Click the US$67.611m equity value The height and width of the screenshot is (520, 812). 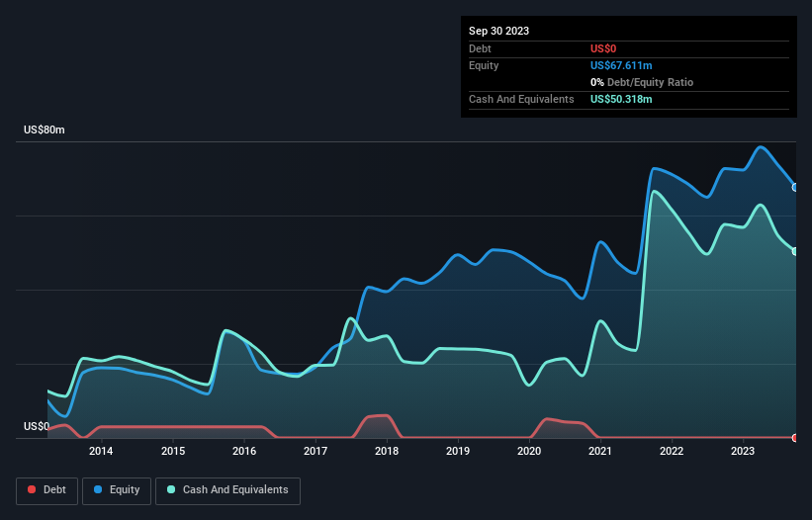point(621,65)
